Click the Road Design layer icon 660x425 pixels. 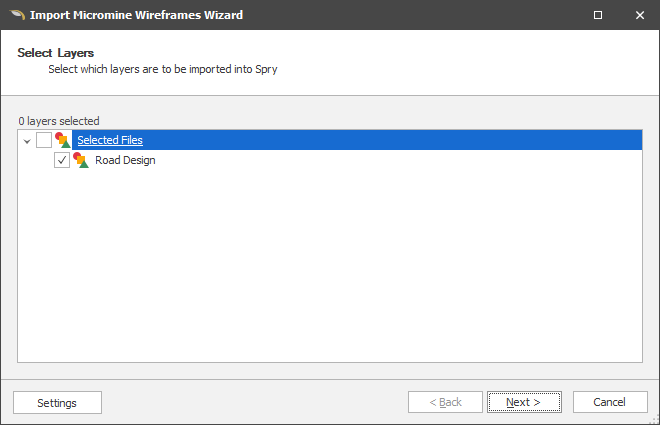(x=81, y=160)
